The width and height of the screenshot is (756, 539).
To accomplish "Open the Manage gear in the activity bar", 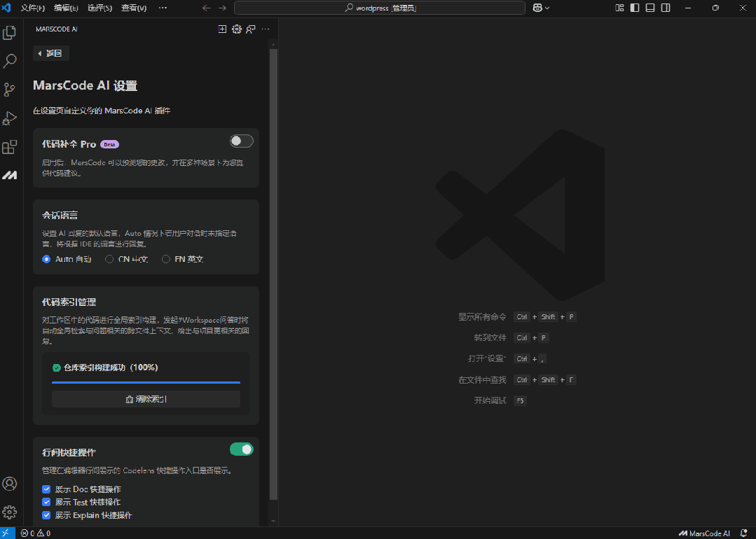I will (x=10, y=512).
